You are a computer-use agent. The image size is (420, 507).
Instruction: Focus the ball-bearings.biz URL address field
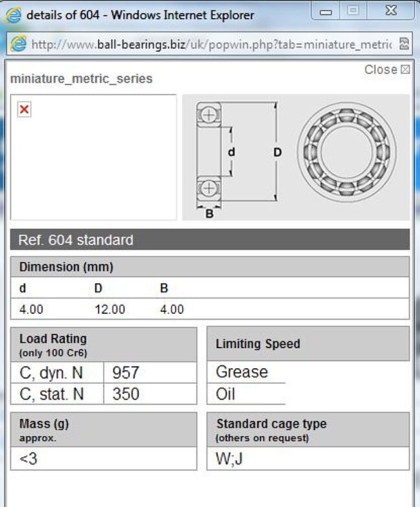(x=211, y=44)
